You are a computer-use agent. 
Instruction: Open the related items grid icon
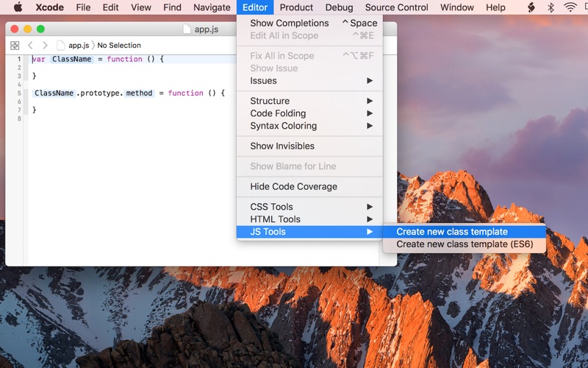[15, 46]
